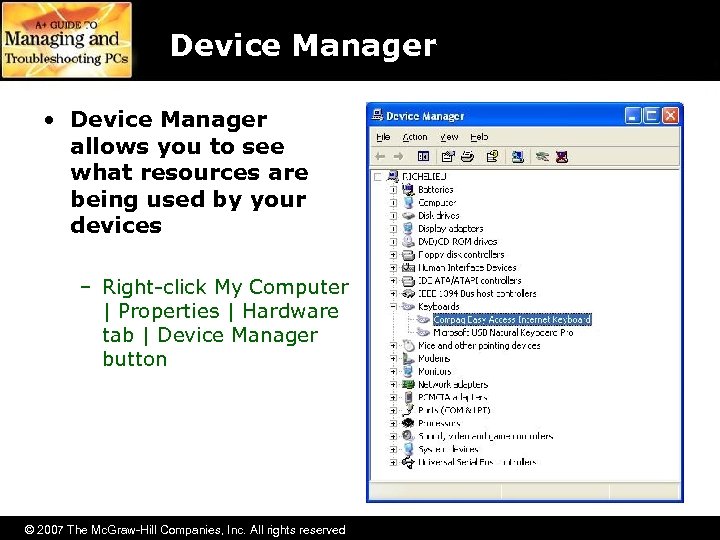Screen dimensions: 720x540
Task: Click the DVD/CD-ROM drives disc icon
Action: (408, 241)
